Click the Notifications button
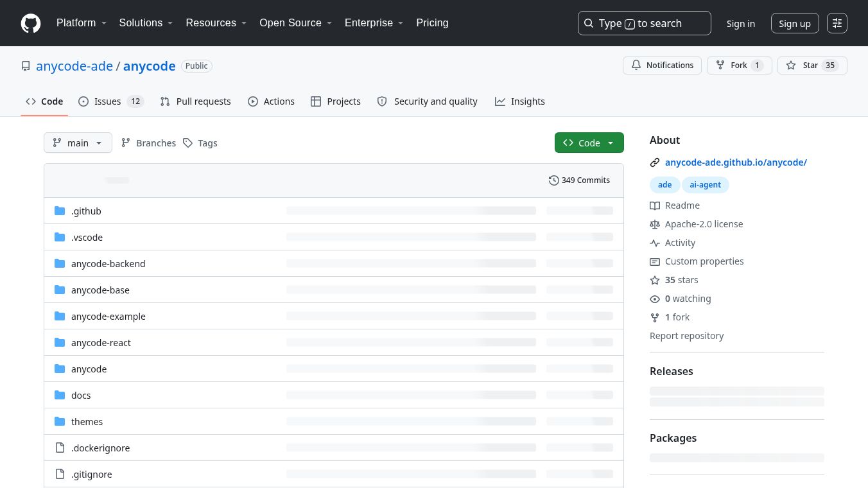868x488 pixels. coord(662,65)
